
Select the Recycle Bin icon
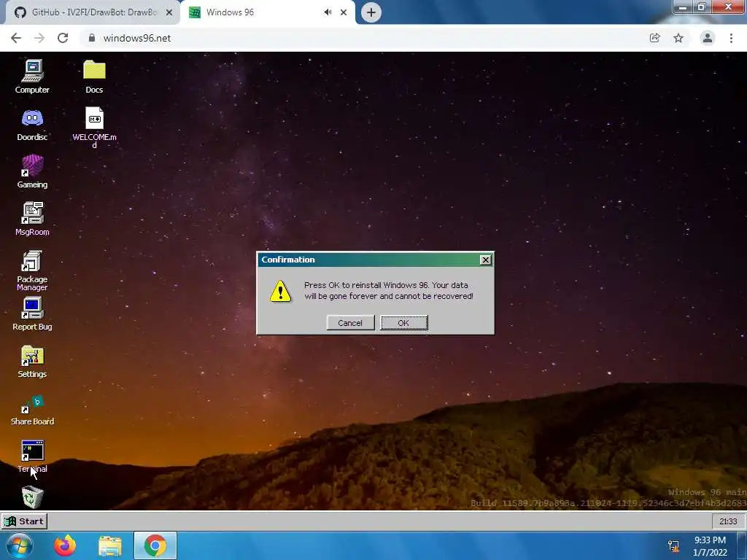32,497
